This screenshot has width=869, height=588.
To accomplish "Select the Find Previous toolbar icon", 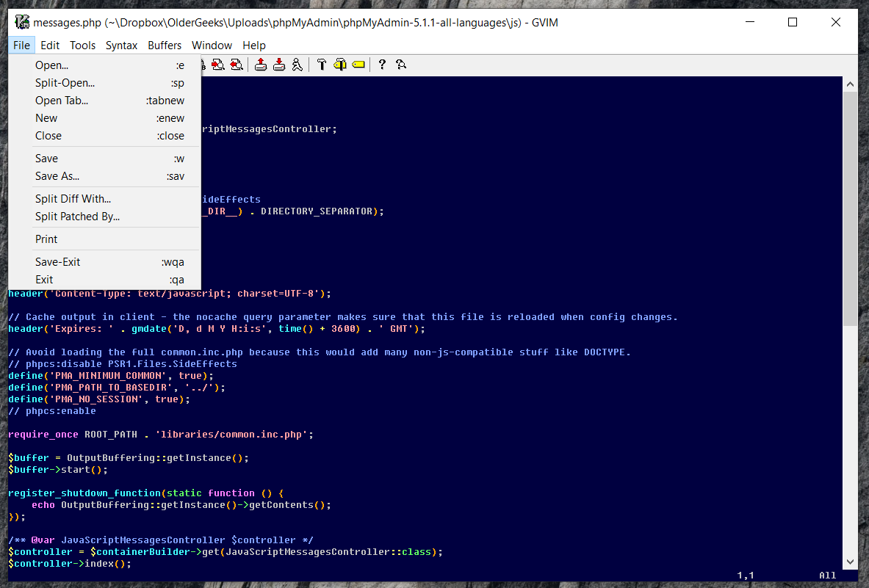I will click(x=238, y=65).
